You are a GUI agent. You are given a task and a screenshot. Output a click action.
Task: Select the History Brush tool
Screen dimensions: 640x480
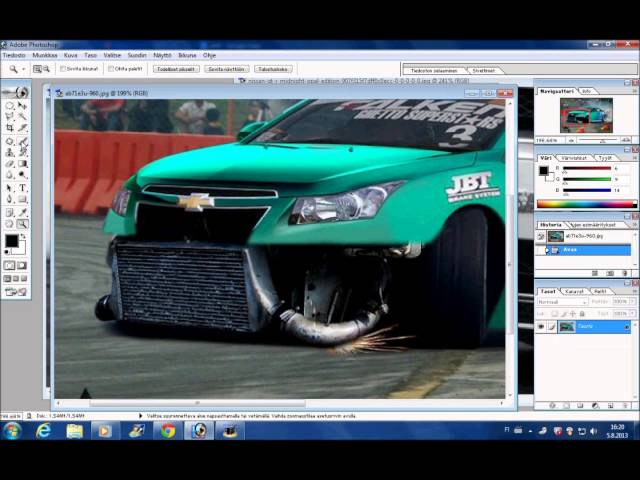(22, 152)
